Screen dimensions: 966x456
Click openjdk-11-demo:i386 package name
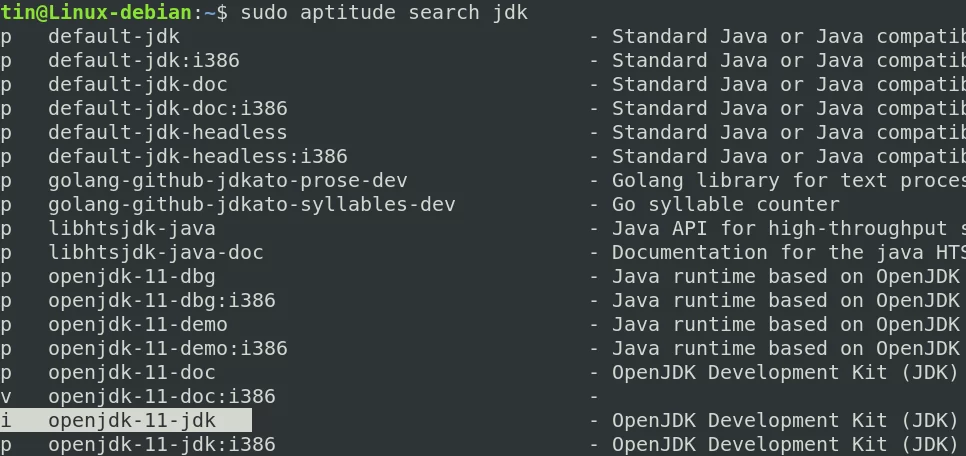(x=168, y=349)
